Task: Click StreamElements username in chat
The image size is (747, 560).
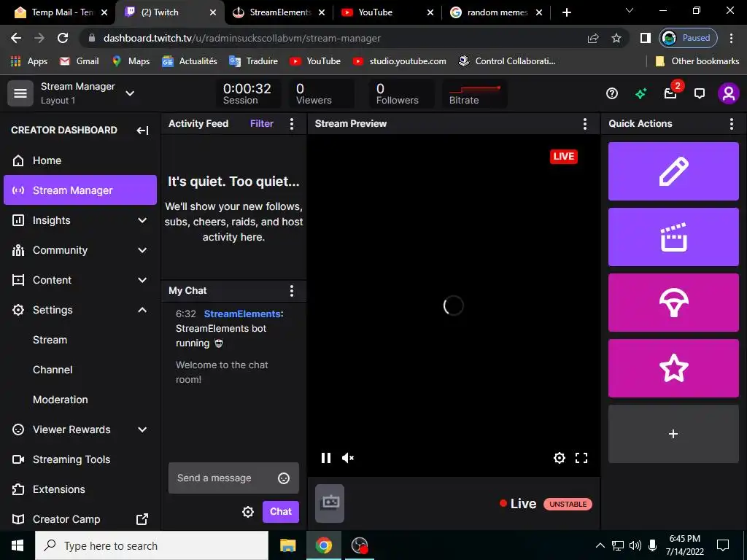Action: point(242,314)
